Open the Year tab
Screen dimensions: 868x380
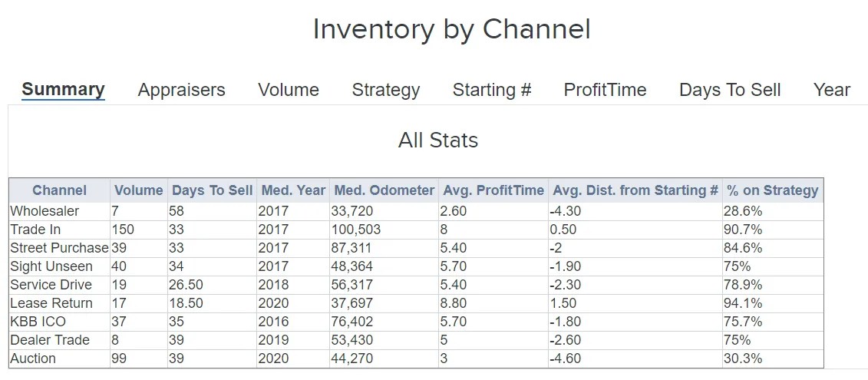click(x=831, y=90)
